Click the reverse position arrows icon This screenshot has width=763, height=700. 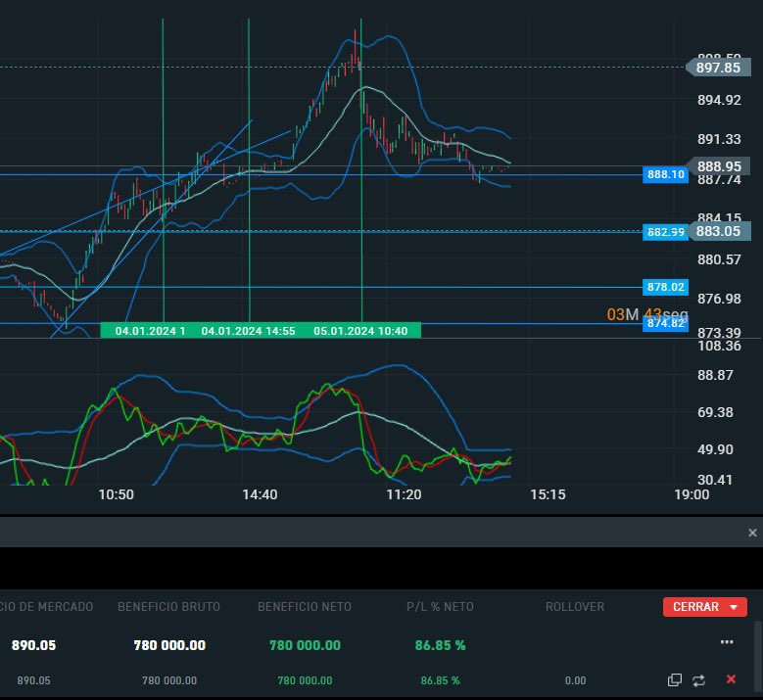point(698,680)
